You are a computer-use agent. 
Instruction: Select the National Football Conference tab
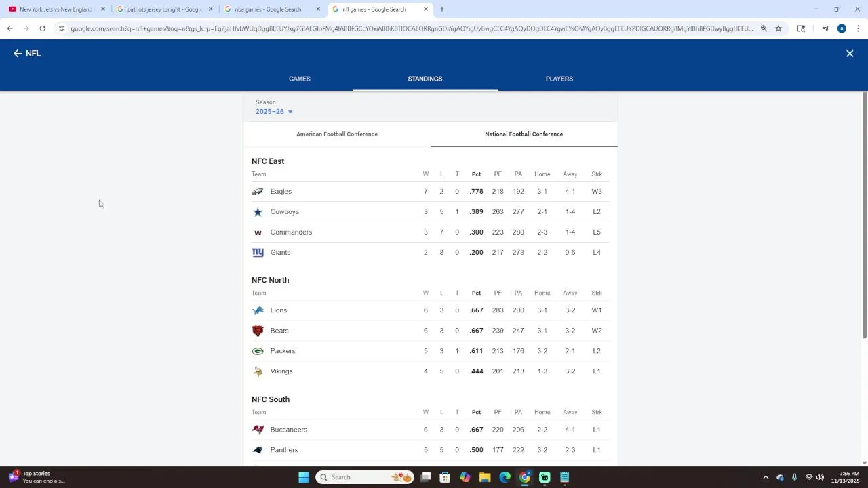point(524,134)
